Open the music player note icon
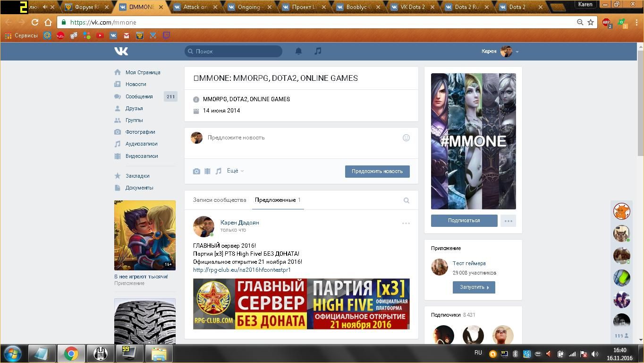This screenshot has width=644, height=363. tap(318, 51)
